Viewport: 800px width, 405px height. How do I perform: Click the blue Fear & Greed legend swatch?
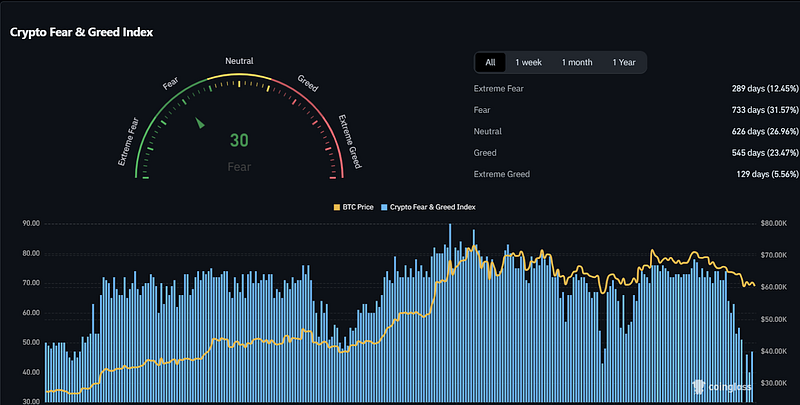[384, 207]
